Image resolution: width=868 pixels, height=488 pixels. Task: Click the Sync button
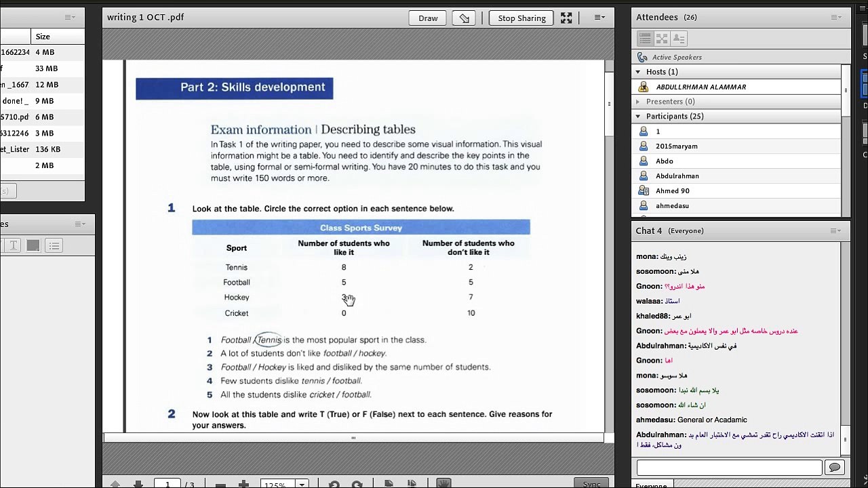click(x=591, y=484)
